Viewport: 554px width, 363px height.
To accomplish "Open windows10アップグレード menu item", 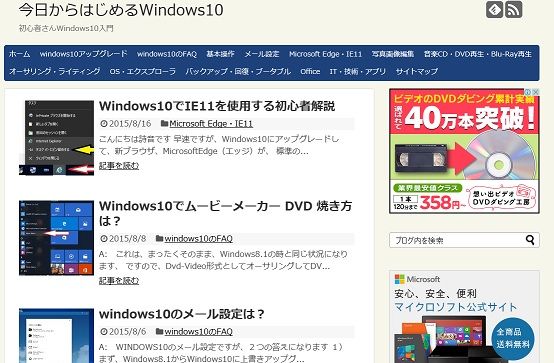I will 83,54.
